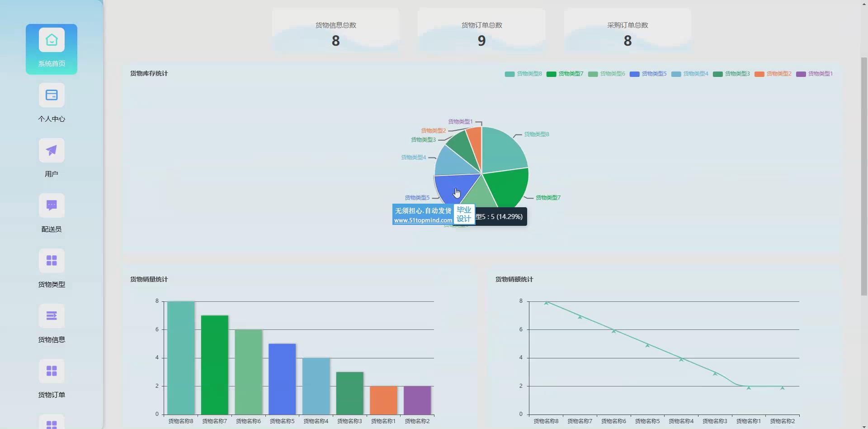Click the 货物名称6 point on line chart
Screen dimensions: 868x429
pyautogui.click(x=614, y=331)
